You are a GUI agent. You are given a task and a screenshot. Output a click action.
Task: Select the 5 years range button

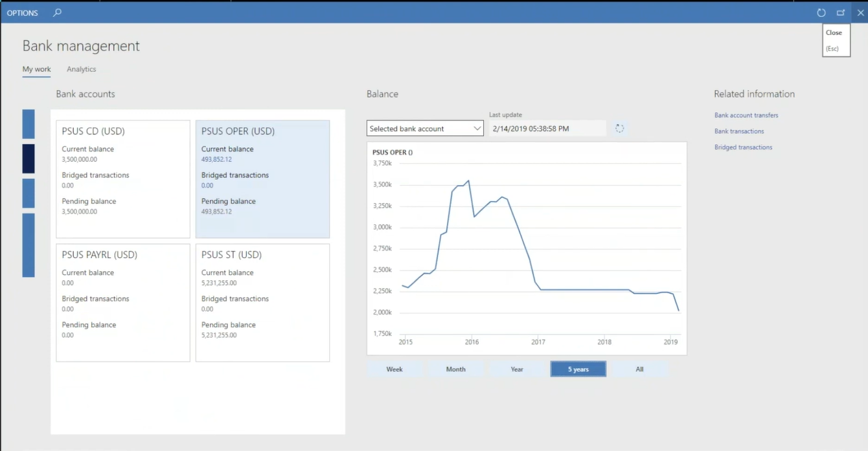tap(578, 369)
